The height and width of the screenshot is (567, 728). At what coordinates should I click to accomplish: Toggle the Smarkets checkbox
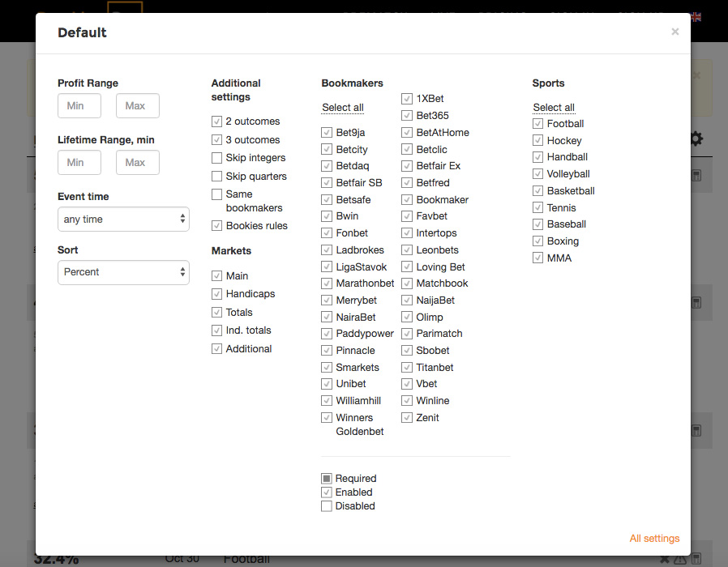tap(327, 368)
